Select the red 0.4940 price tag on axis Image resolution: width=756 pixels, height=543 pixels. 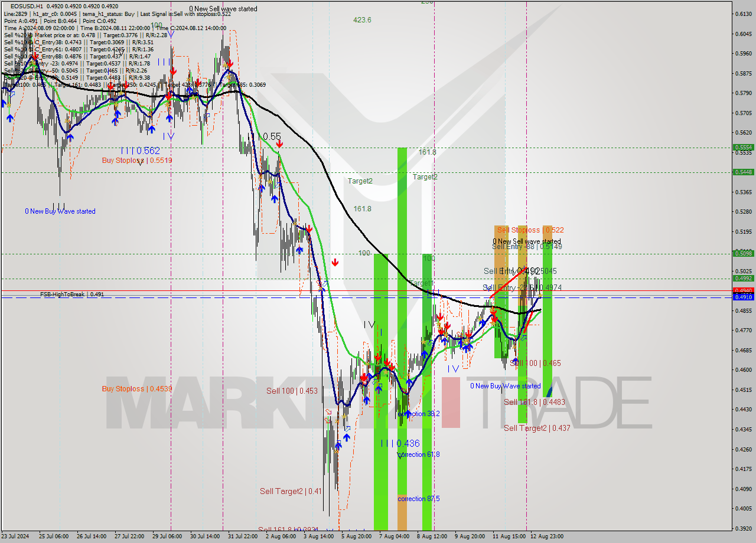pos(743,290)
